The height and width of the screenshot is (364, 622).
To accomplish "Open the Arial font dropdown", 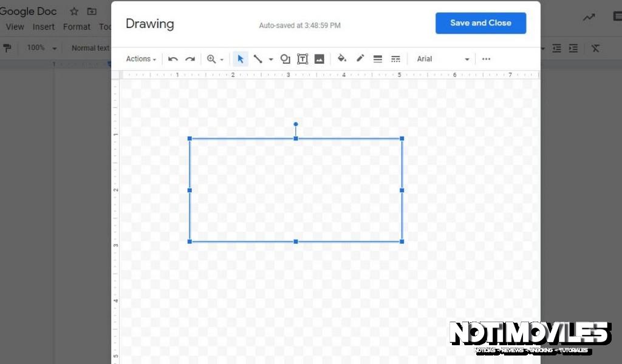I will [442, 58].
